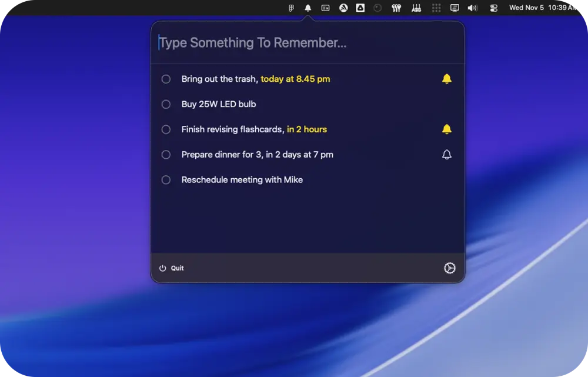Click the keyboard-style rectangle icon in menu bar
588x377 pixels.
tap(326, 8)
